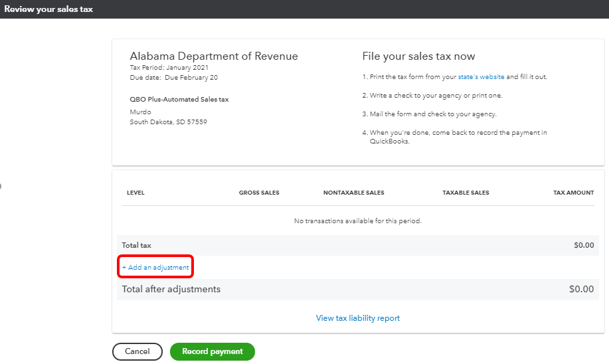Click the Total tax $0.00 amount
Viewport: 609px width, 364px height.
(x=584, y=245)
